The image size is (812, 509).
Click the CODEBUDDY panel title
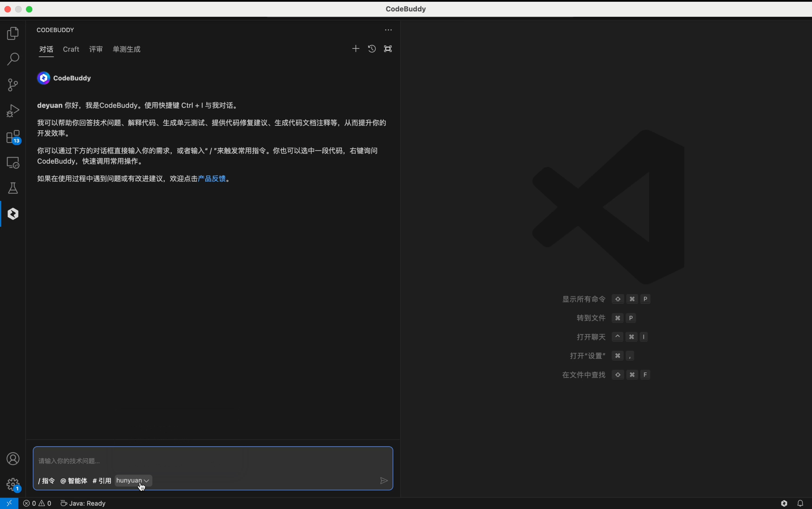pos(55,30)
